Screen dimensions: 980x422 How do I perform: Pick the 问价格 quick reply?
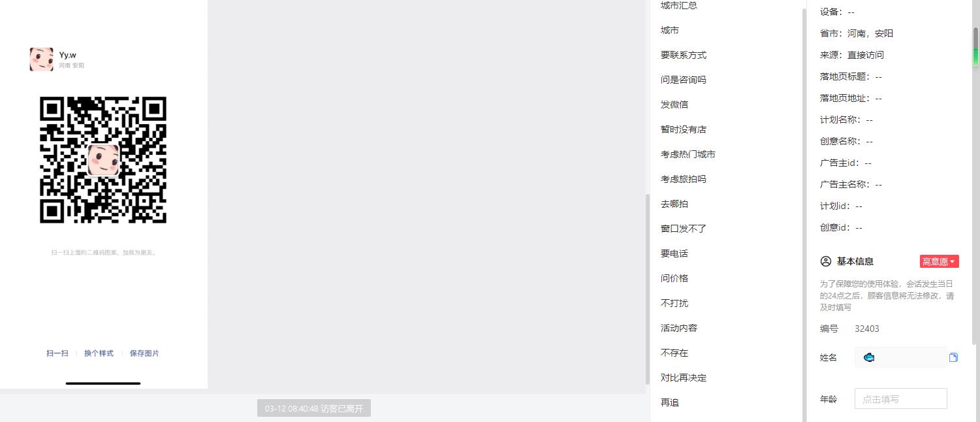click(x=674, y=278)
